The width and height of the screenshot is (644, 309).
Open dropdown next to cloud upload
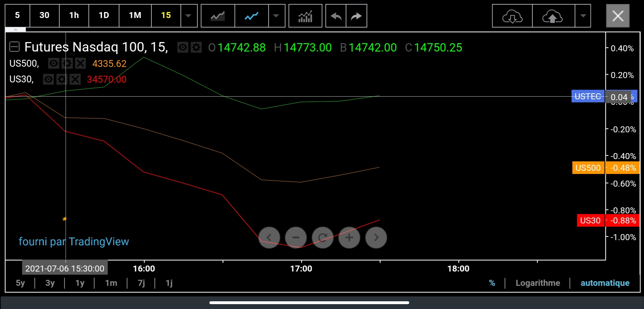tap(583, 16)
